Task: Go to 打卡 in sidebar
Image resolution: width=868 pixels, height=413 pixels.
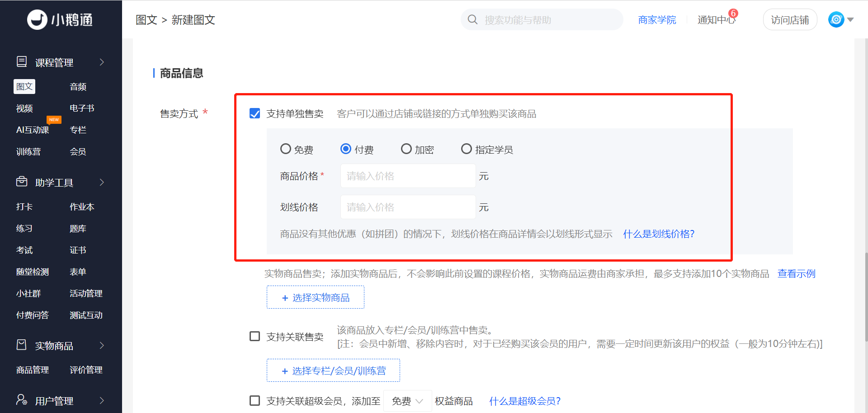Action: click(x=24, y=206)
